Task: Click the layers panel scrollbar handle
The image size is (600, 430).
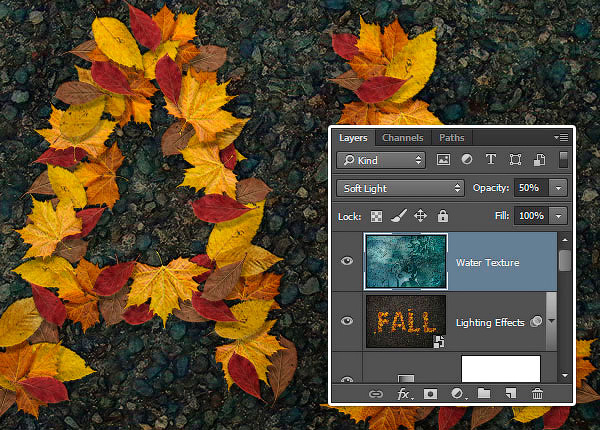Action: pyautogui.click(x=564, y=261)
